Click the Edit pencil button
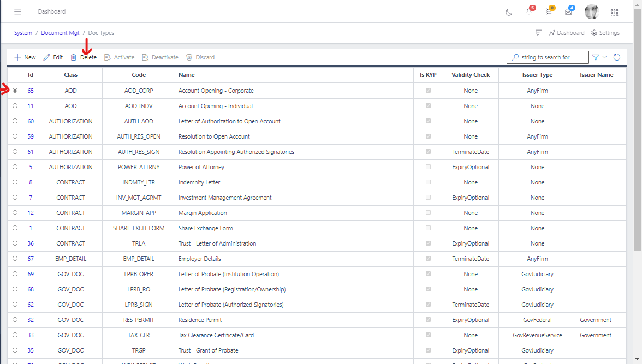Screen dimensions: 642x364 pos(53,57)
